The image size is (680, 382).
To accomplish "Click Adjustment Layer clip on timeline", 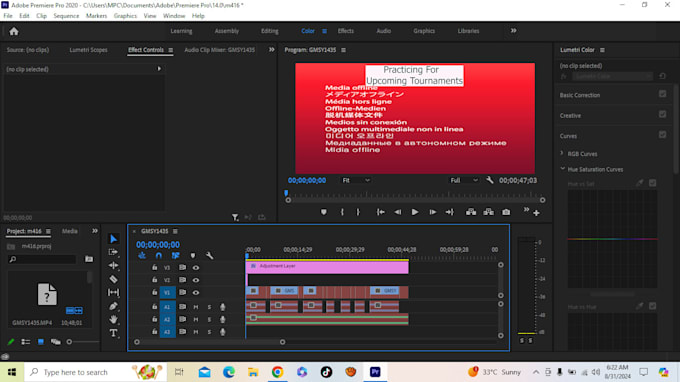I will pyautogui.click(x=327, y=268).
